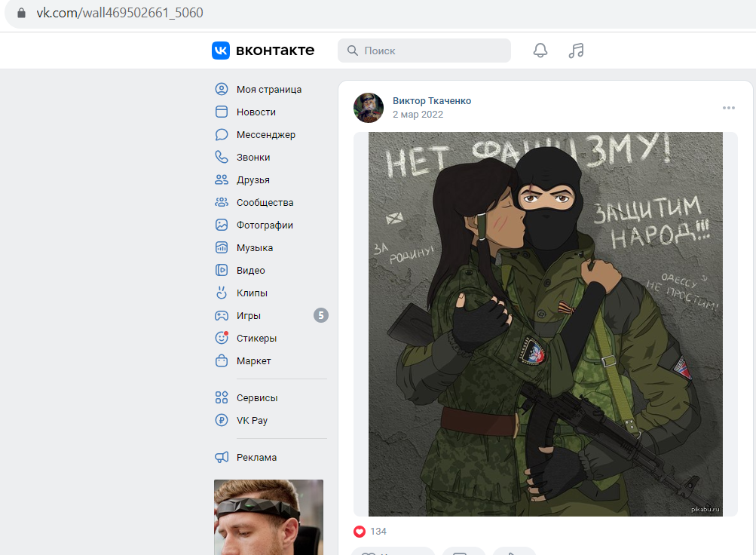The width and height of the screenshot is (756, 555).
Task: Go to Моя страница
Action: [x=269, y=89]
